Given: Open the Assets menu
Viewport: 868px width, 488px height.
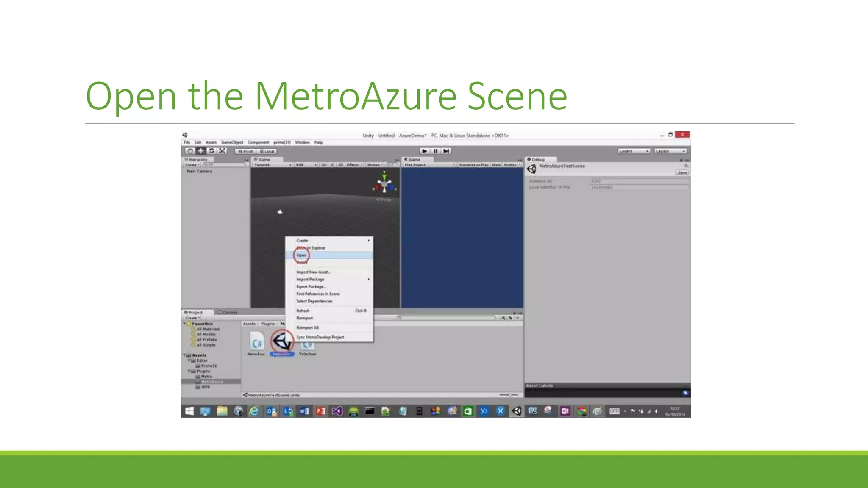Looking at the screenshot, I should [x=211, y=142].
